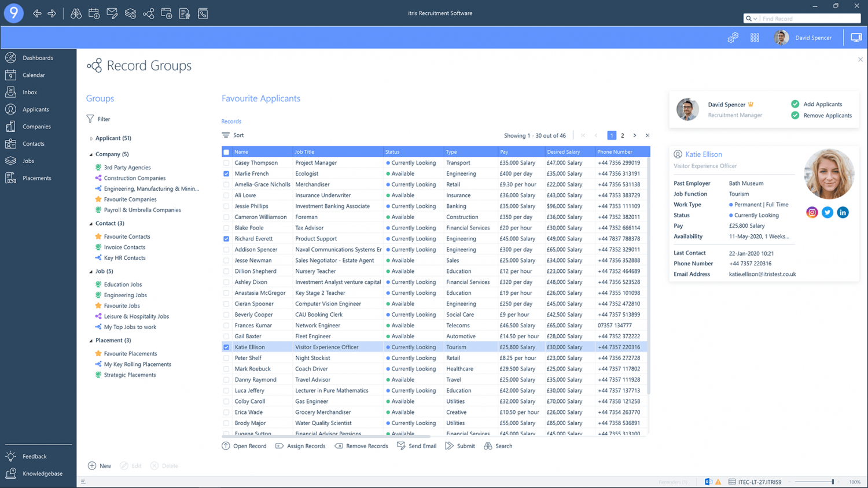This screenshot has height=488, width=868.
Task: Go to Applicants in sidebar
Action: [35, 109]
